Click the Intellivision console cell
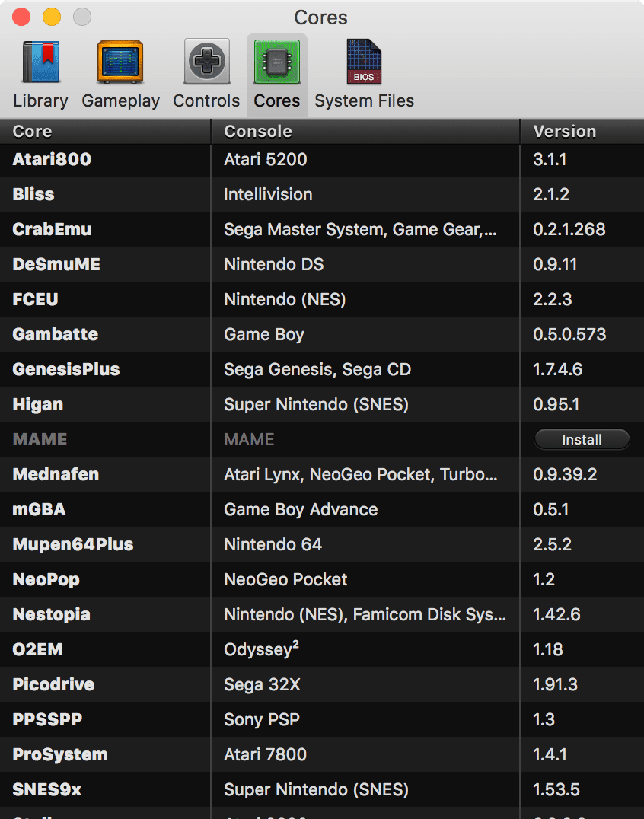 (x=268, y=194)
